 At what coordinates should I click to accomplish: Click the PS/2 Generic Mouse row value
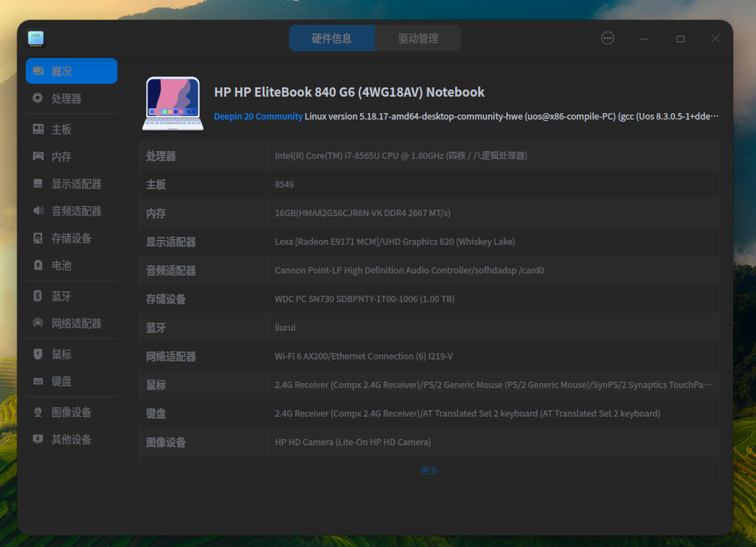(x=493, y=385)
